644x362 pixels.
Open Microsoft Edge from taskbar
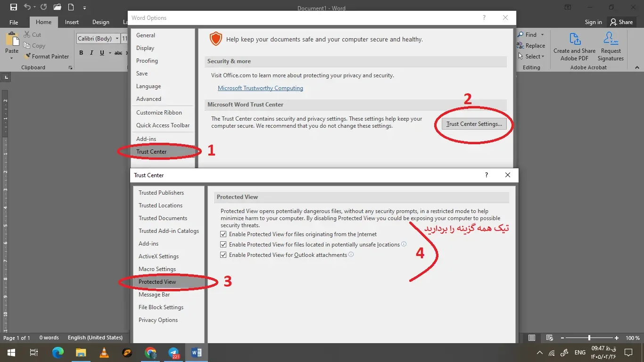58,352
